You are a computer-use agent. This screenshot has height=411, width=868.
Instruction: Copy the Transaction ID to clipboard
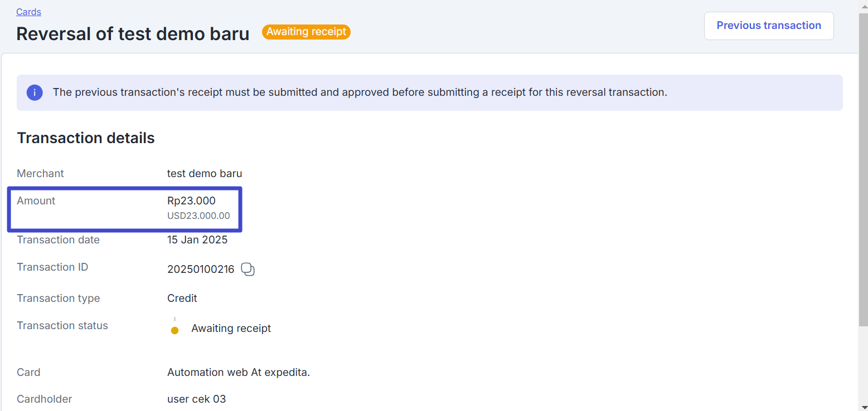(248, 270)
